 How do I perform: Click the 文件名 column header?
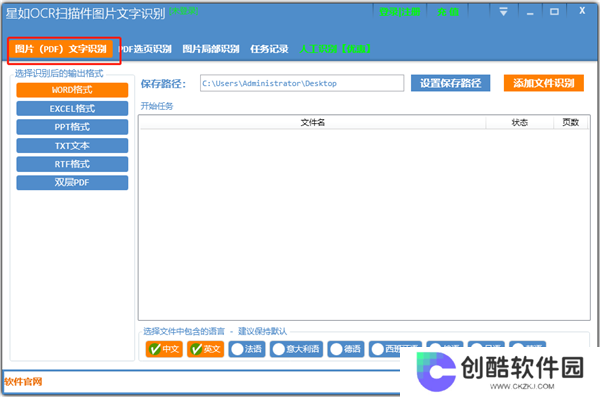point(313,123)
